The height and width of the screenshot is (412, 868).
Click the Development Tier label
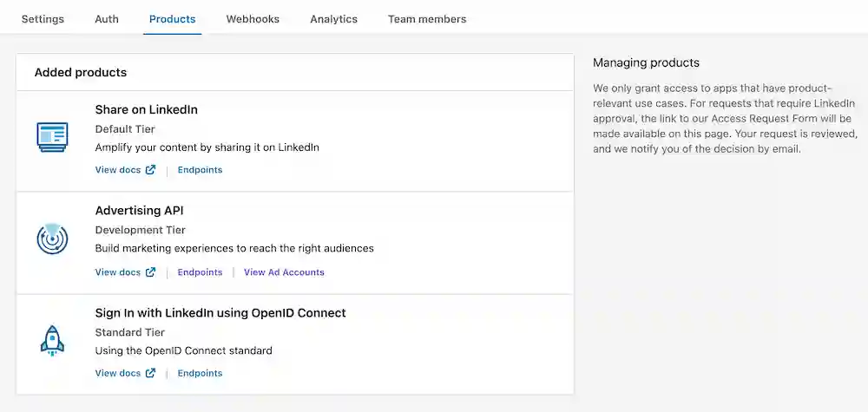click(141, 230)
